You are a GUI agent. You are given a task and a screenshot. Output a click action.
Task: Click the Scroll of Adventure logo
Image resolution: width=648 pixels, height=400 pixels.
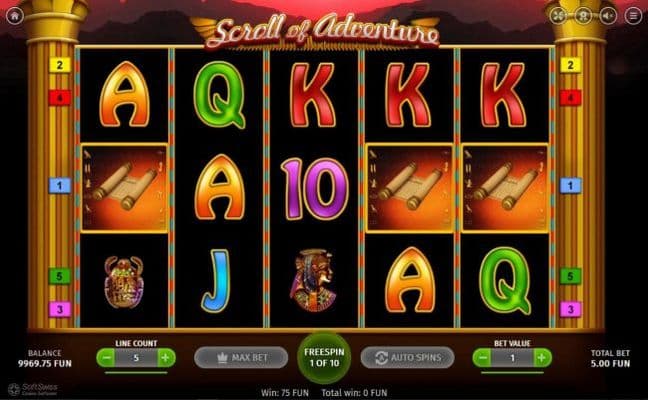pyautogui.click(x=322, y=31)
